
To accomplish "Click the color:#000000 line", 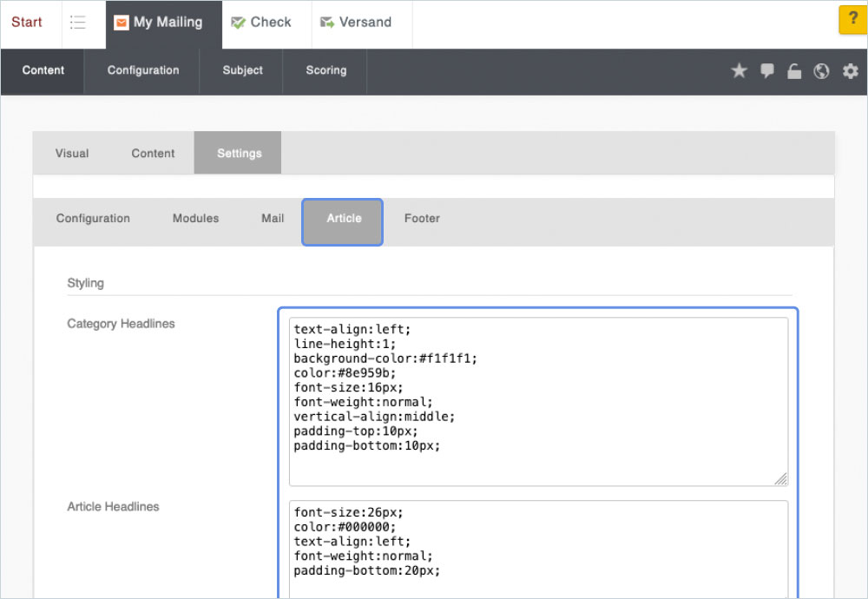I will [x=345, y=526].
